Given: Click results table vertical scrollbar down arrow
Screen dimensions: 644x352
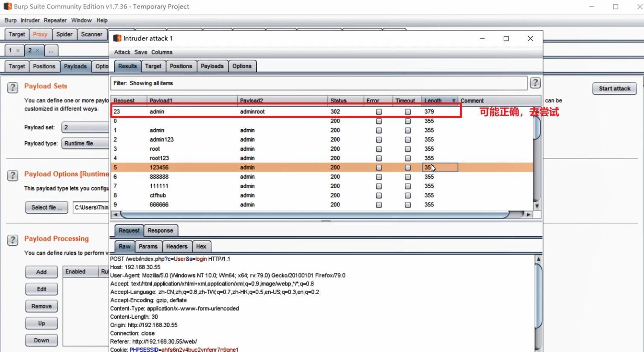Looking at the screenshot, I should click(537, 206).
